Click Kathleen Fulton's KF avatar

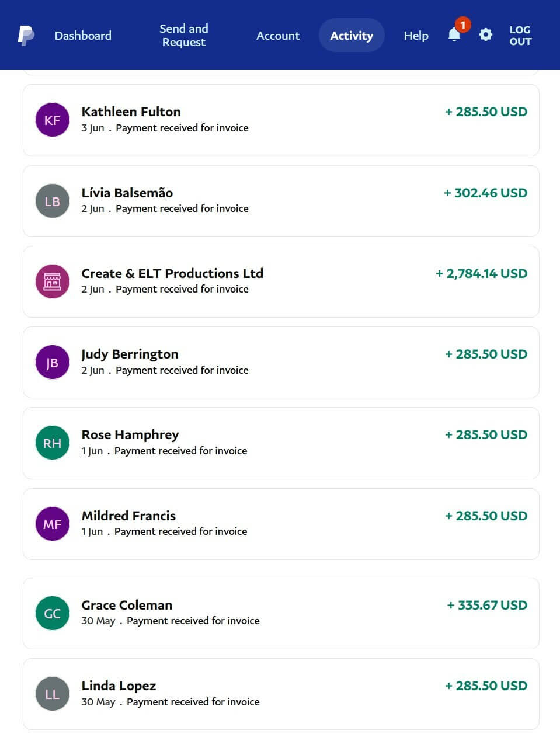pos(53,120)
